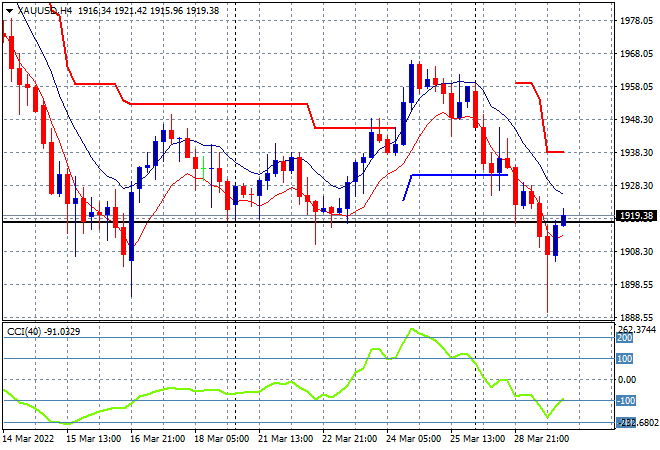This screenshot has height=450, width=660.
Task: Click the 1968.05 price axis label
Action: point(637,53)
